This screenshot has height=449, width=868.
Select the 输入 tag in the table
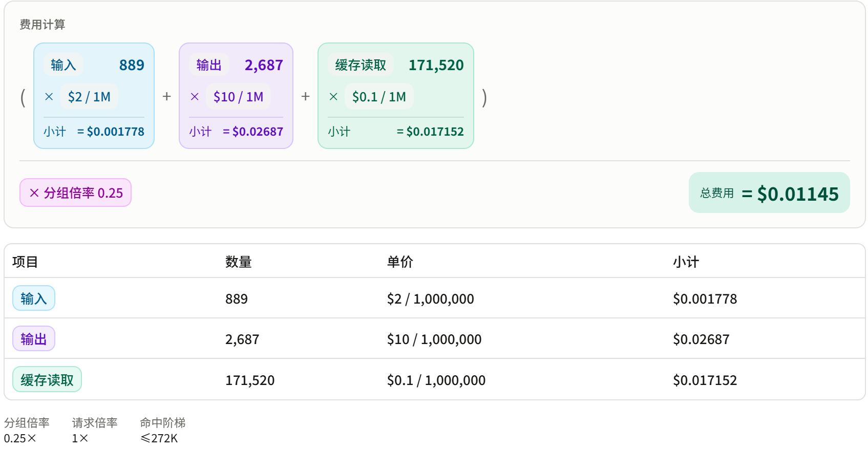tap(34, 298)
